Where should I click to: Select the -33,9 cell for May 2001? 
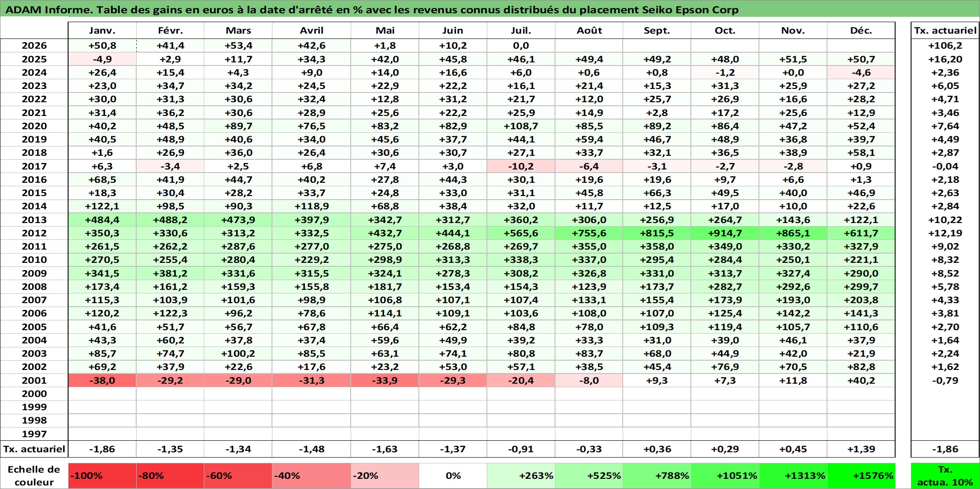[x=385, y=381]
